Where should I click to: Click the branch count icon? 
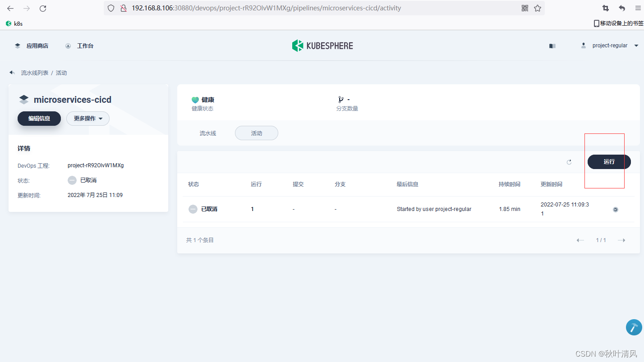[x=340, y=100]
